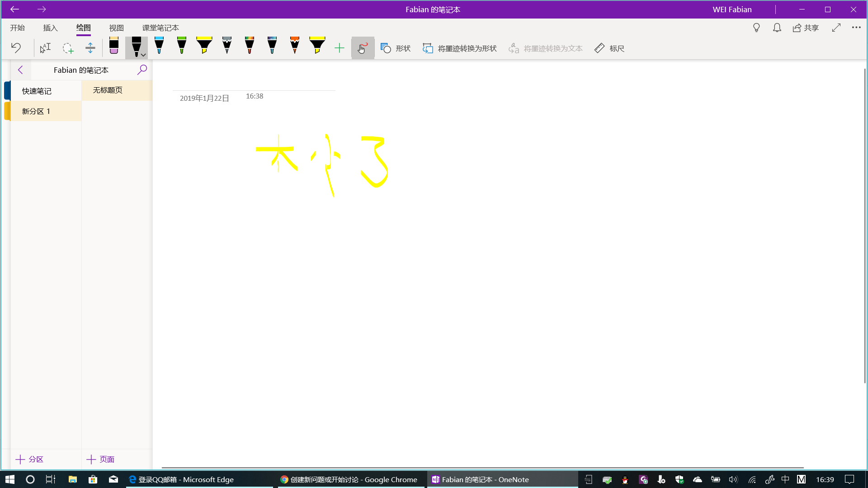Select the green pen
This screenshot has width=868, height=488.
click(182, 46)
